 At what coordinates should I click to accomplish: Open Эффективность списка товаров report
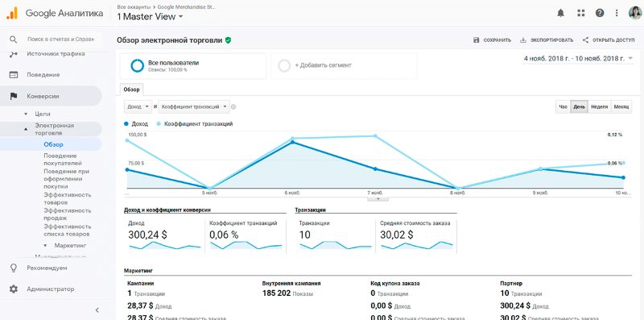(x=68, y=231)
